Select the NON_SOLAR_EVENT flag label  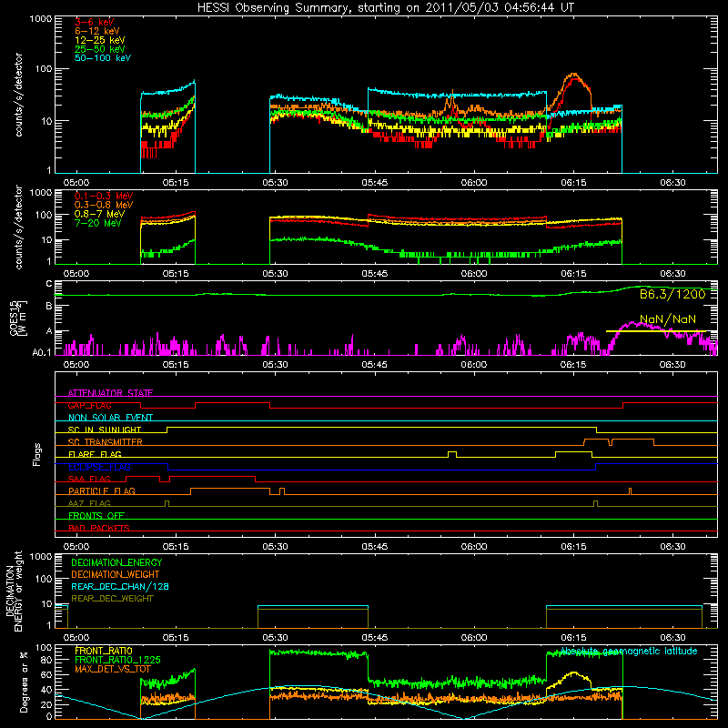pos(110,418)
